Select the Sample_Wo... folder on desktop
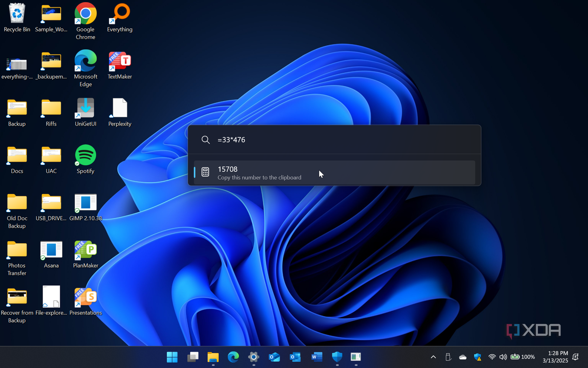588x368 pixels. (51, 18)
